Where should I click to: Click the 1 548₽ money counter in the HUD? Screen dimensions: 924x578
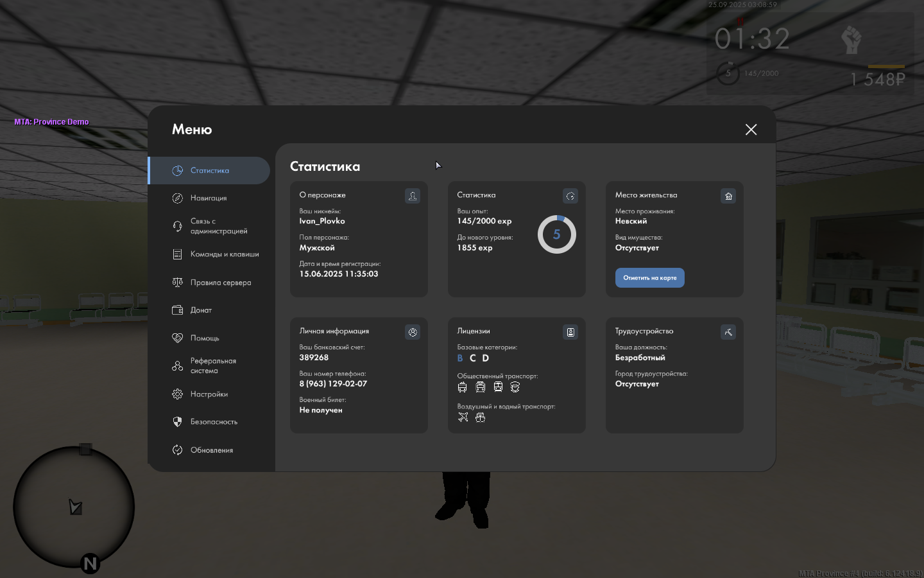(x=878, y=80)
